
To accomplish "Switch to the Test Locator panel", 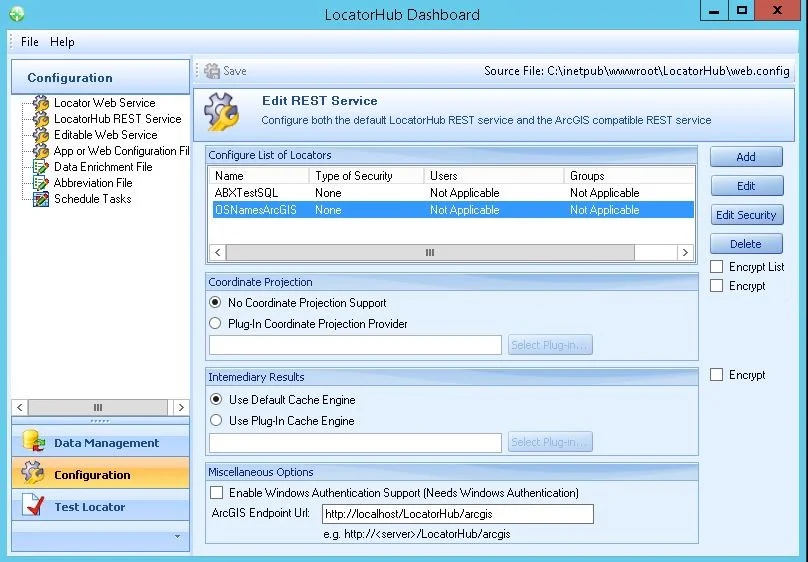I will pyautogui.click(x=100, y=506).
